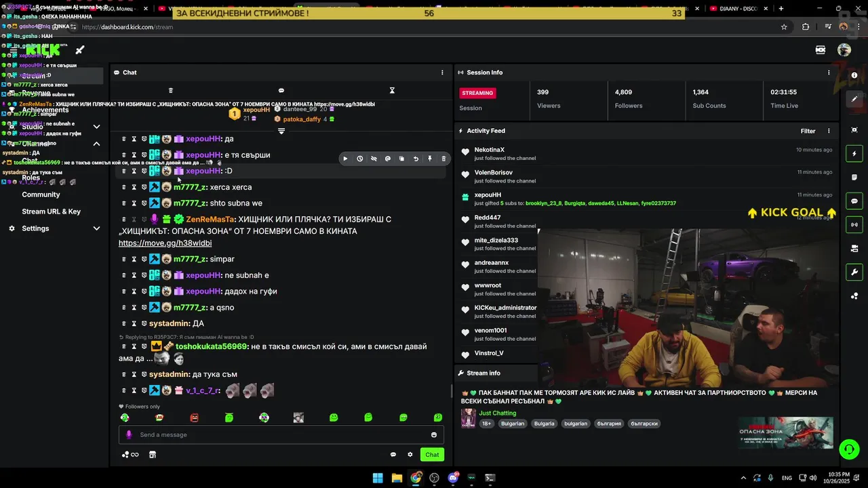
Task: Open the Chat panel three-dot menu
Action: pos(442,73)
